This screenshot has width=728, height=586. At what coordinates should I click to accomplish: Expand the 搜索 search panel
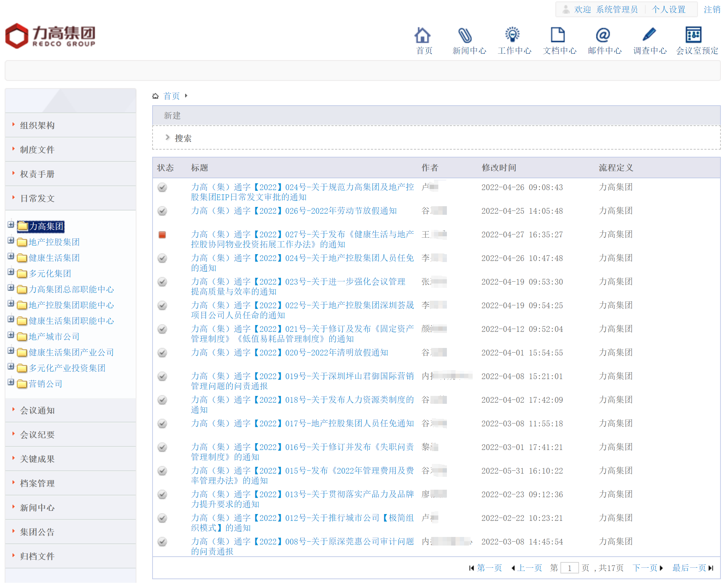178,138
